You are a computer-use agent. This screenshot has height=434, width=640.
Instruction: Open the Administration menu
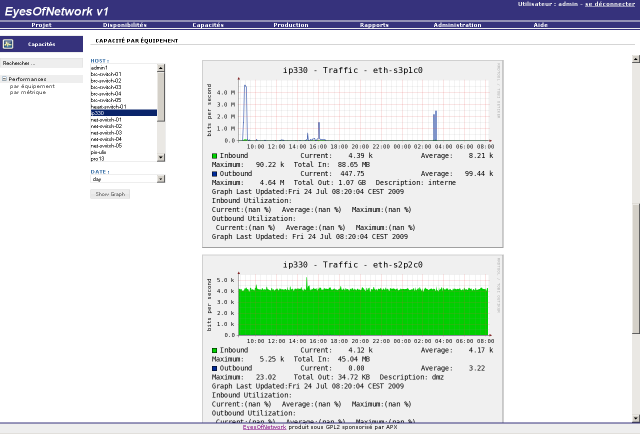coord(457,25)
